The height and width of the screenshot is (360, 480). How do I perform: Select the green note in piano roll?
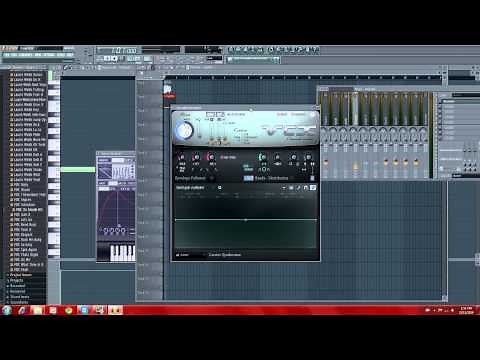click(78, 170)
